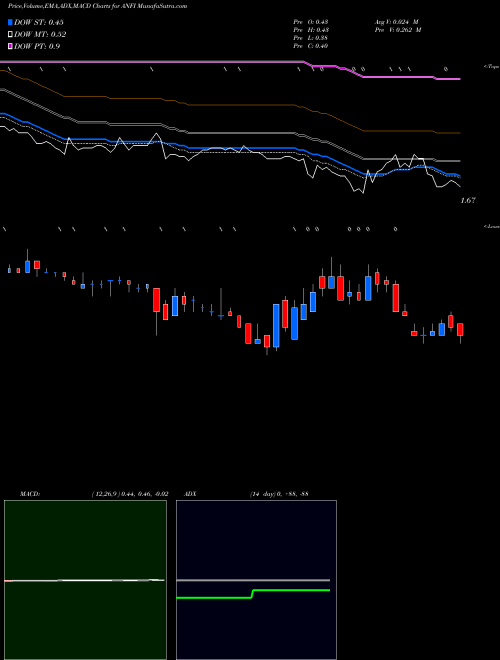Click the 'Pre L: 0.38' low value
The image size is (500, 660).
tap(311, 38)
